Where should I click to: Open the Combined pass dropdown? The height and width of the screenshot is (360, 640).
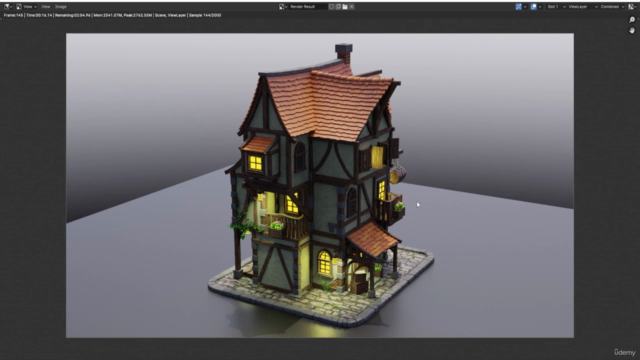coord(612,7)
